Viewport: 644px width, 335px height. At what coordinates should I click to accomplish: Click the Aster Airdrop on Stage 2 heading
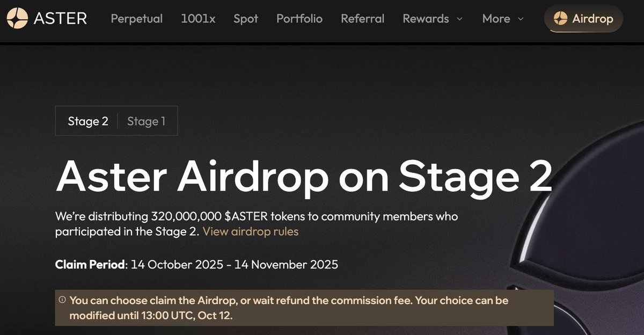pos(304,176)
